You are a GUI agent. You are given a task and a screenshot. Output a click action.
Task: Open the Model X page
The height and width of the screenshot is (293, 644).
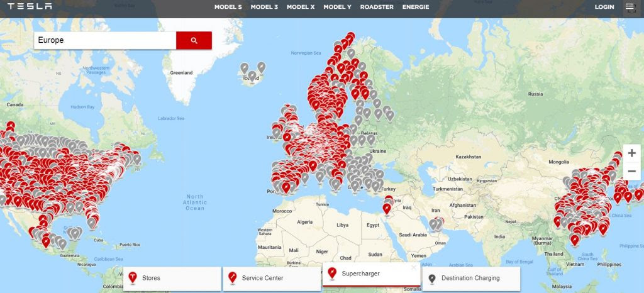click(x=301, y=7)
